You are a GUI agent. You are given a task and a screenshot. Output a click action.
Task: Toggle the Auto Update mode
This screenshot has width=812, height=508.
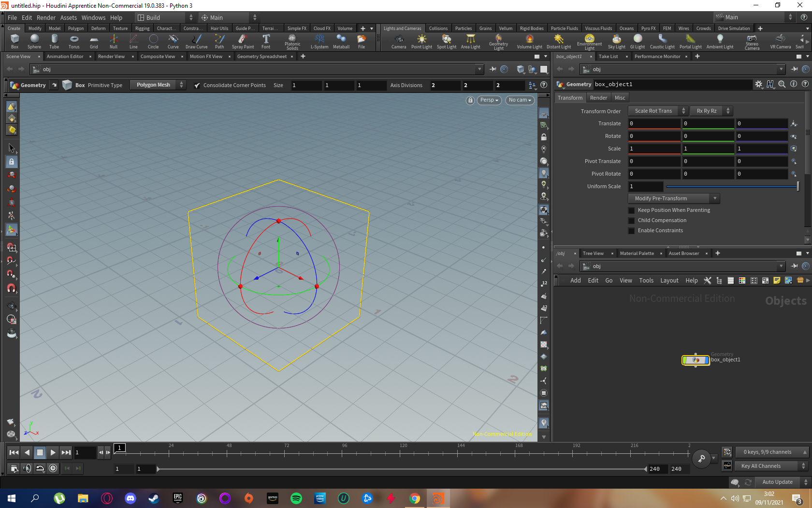coord(782,482)
